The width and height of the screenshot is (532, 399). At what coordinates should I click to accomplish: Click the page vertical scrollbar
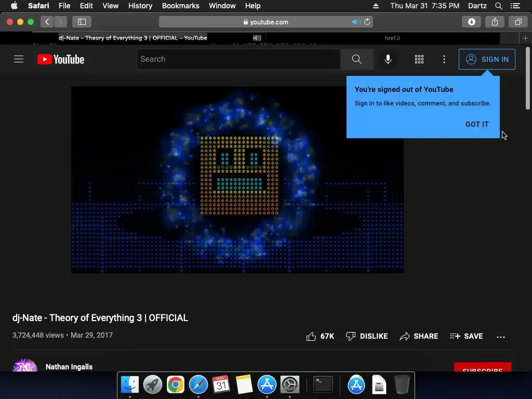coord(528,79)
